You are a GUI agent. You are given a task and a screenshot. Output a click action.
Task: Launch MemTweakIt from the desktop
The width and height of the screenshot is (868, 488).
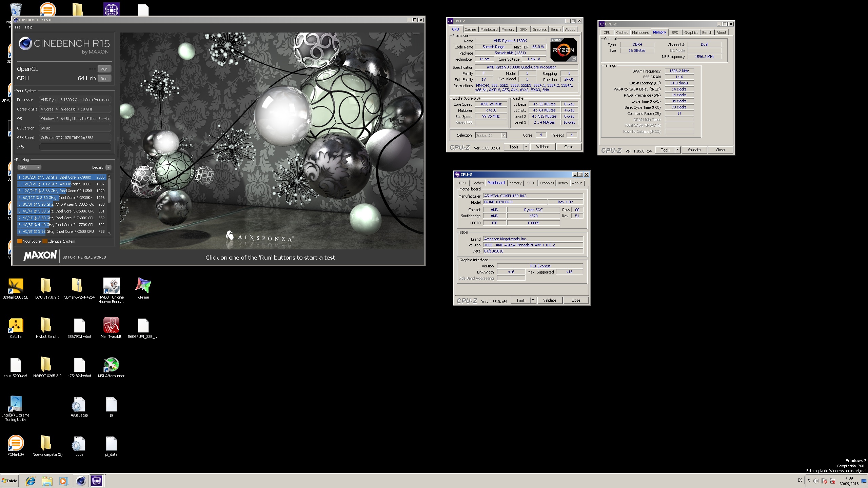point(111,328)
